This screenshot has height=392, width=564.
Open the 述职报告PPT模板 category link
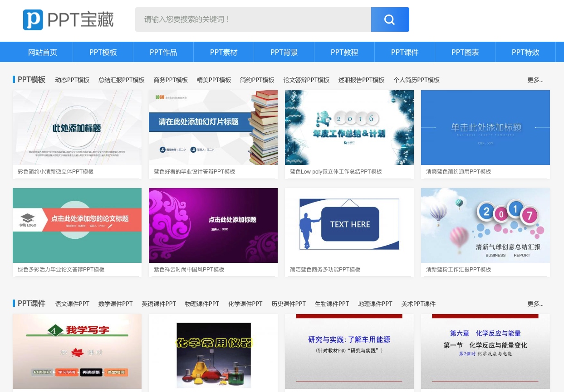[x=362, y=80]
